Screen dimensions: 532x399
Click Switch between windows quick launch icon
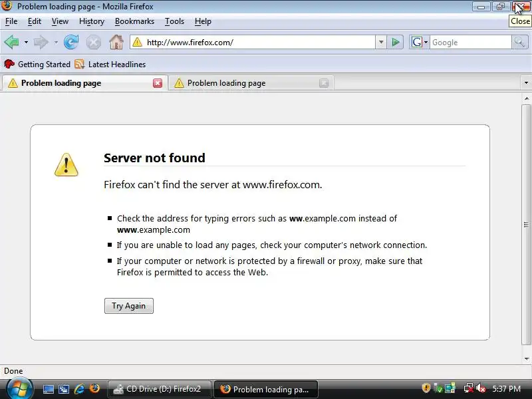click(64, 389)
